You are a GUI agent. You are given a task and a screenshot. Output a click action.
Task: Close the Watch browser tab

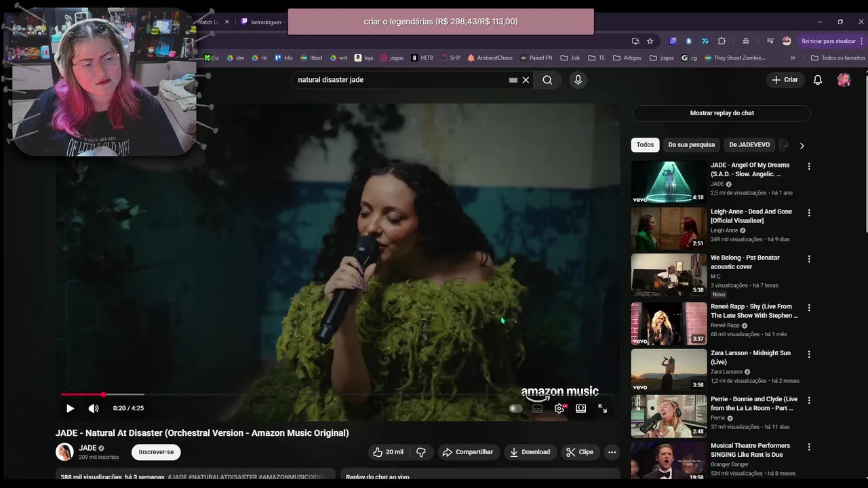click(x=226, y=22)
